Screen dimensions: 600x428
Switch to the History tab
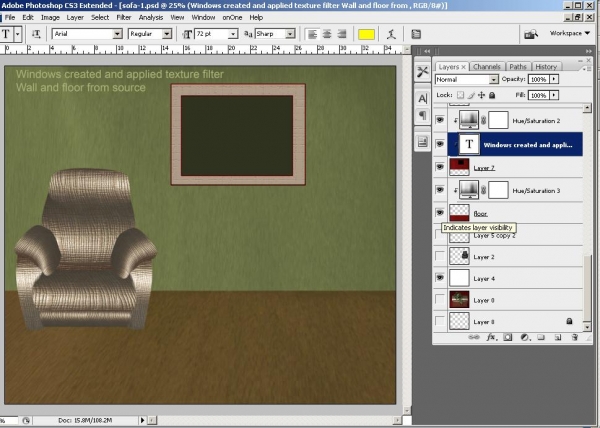[546, 67]
